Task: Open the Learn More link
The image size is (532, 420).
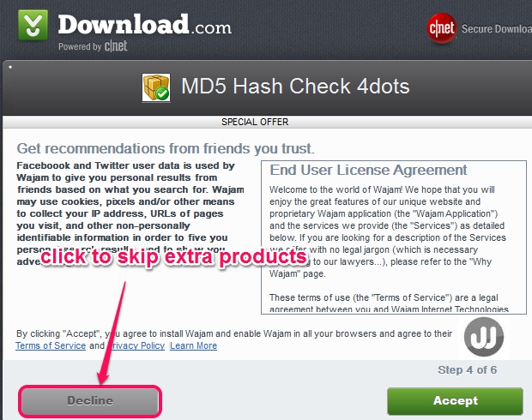Action: pos(193,345)
